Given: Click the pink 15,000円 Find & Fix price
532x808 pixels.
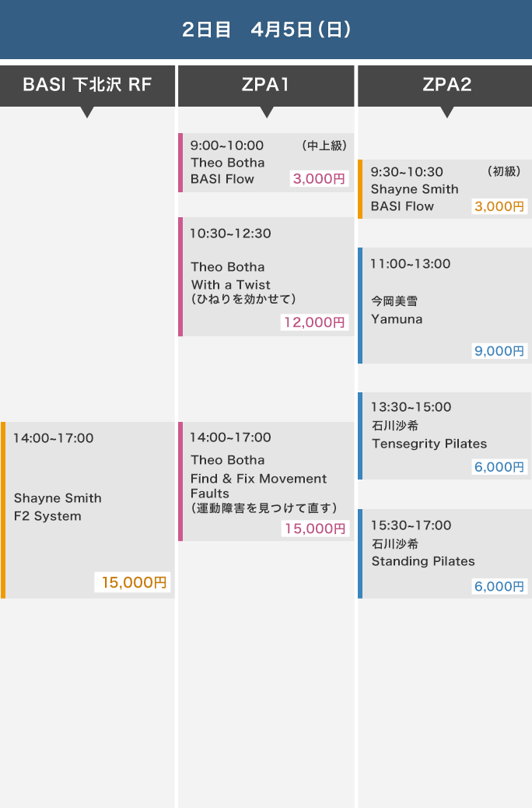Looking at the screenshot, I should (x=314, y=529).
